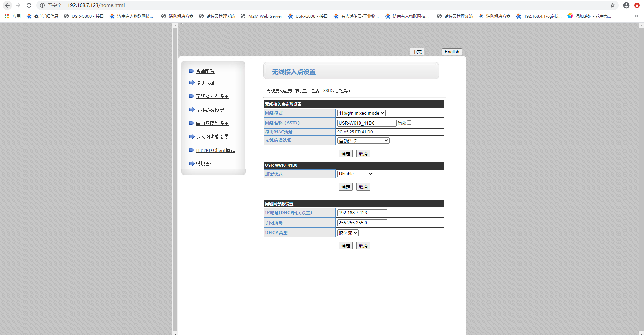Open the user profile avatar icon

point(626,5)
